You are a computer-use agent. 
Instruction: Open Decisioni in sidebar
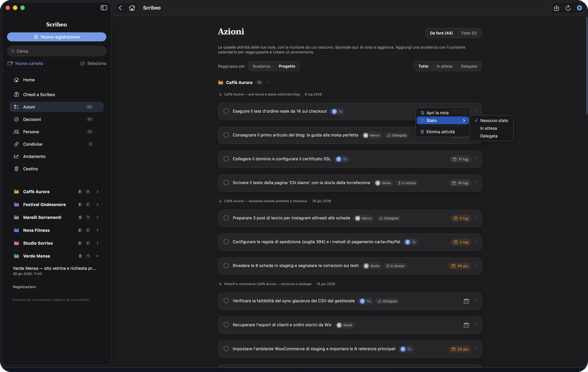coord(56,119)
